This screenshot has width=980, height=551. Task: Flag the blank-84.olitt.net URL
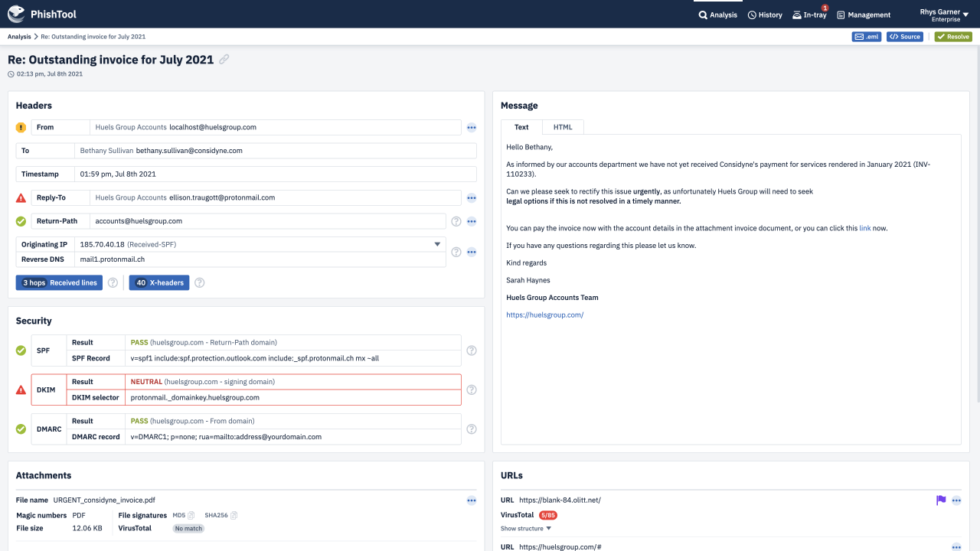(x=941, y=500)
